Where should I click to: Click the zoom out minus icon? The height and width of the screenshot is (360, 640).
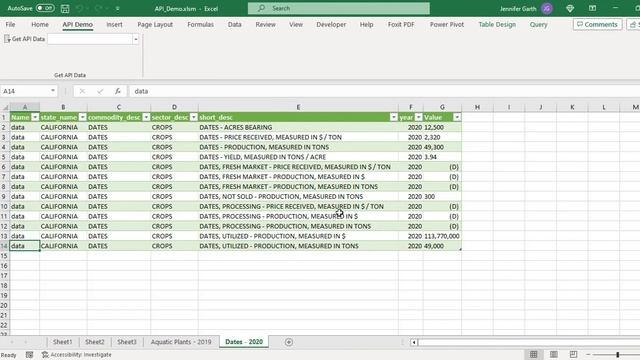(588, 354)
